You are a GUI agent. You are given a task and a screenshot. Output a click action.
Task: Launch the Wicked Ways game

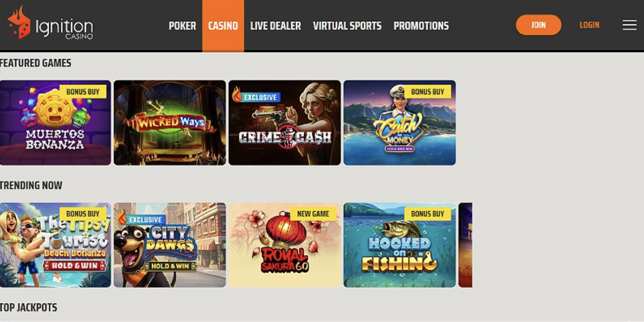(170, 122)
